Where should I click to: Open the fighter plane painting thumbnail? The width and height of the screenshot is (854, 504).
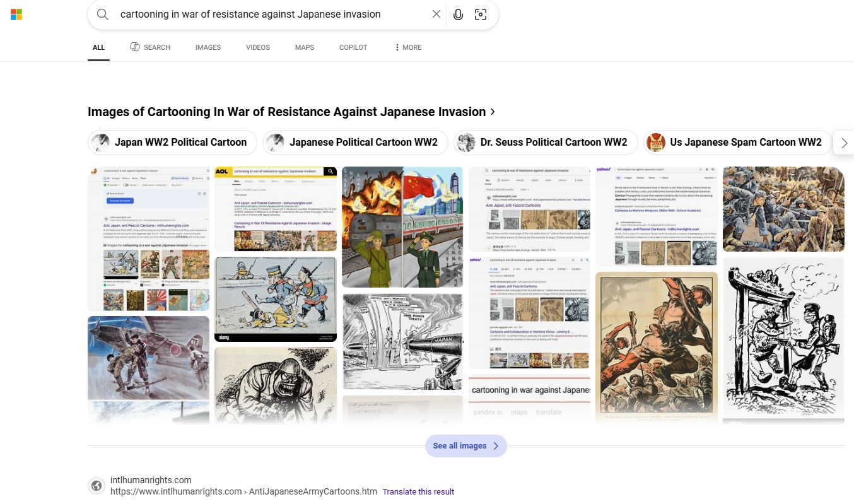[148, 358]
